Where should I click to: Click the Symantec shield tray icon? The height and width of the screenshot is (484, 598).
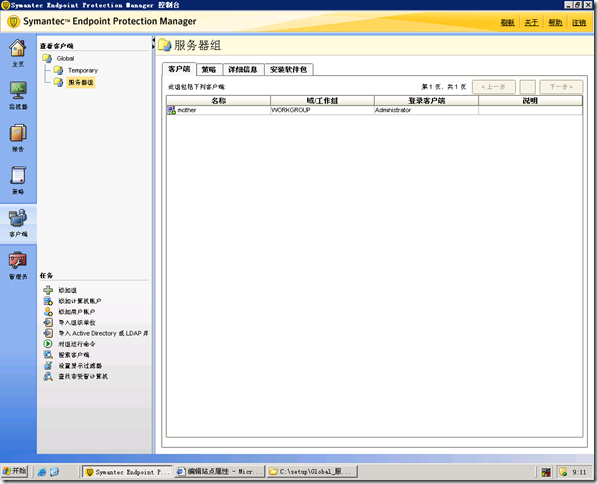click(x=563, y=472)
